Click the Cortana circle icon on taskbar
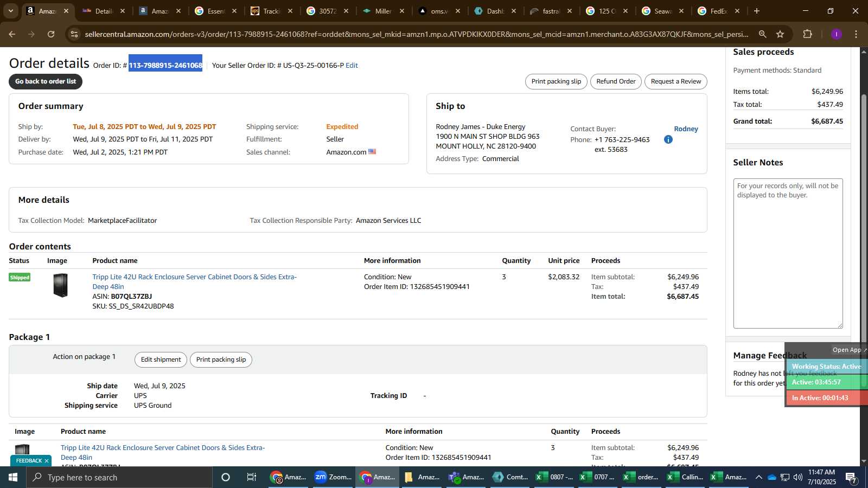Viewport: 868px width, 488px height. [x=226, y=477]
